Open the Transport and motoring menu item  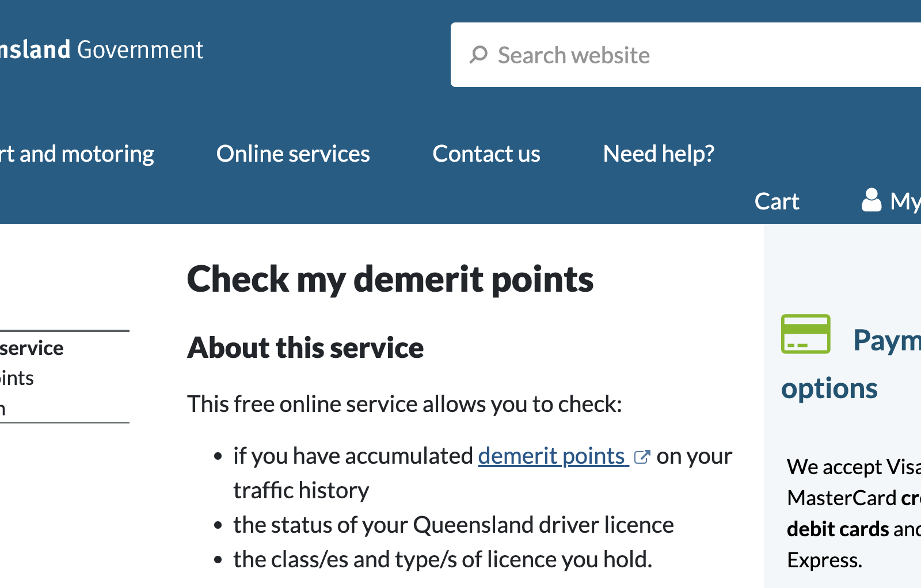(x=77, y=154)
